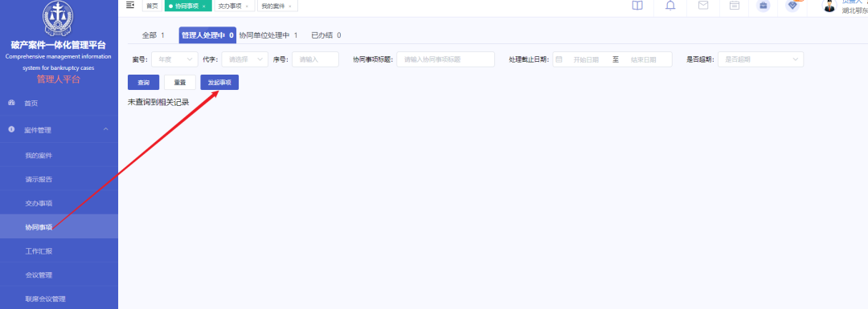Collapse the 案件管理 menu chevron
The image size is (868, 309).
point(106,129)
